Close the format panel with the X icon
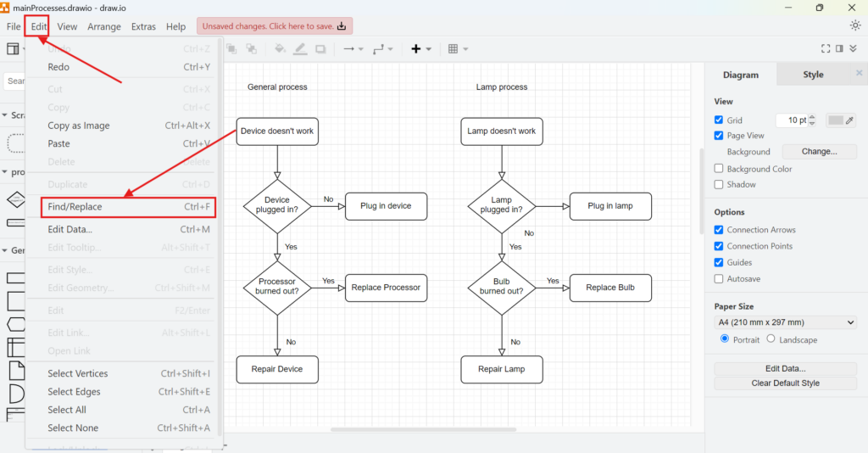This screenshot has width=868, height=453. (859, 74)
